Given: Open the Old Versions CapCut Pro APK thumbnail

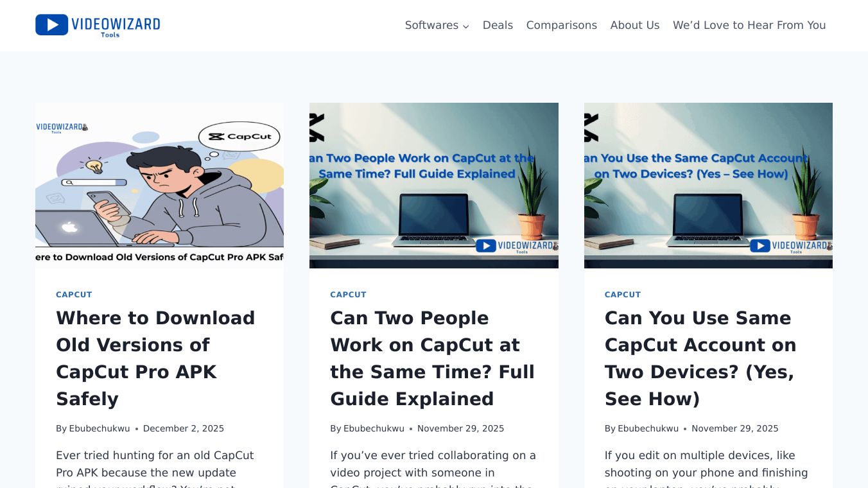Looking at the screenshot, I should coord(159,186).
